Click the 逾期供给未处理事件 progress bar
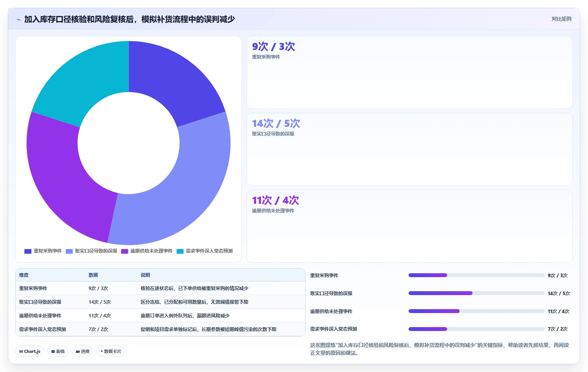The height and width of the screenshot is (372, 588). [476, 311]
